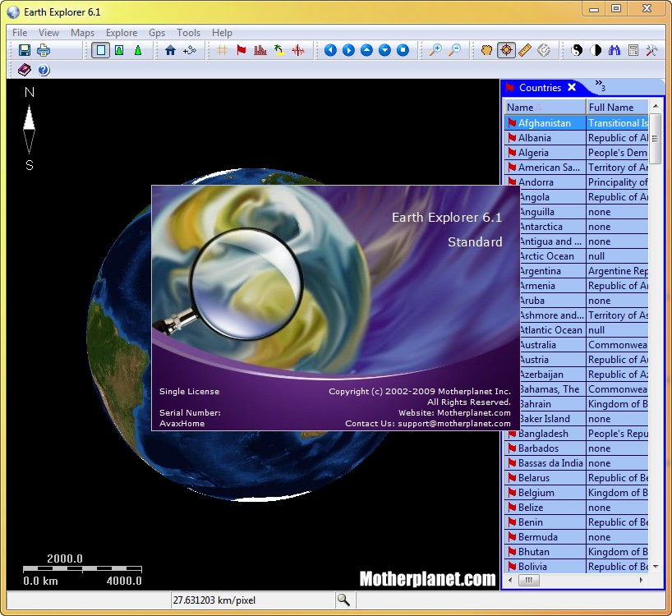
Task: Click the km/pixel scale field
Action: 253,600
